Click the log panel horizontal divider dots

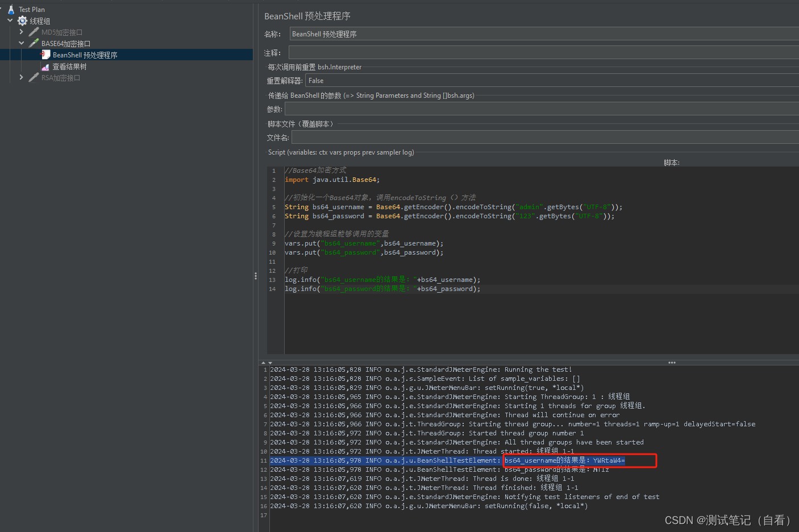coord(672,363)
